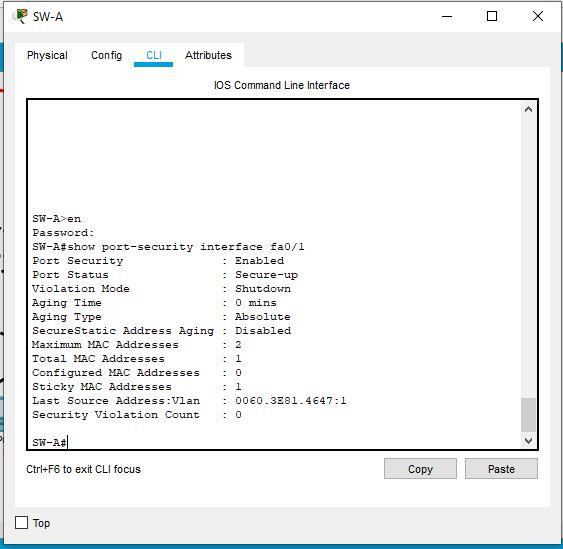Maximize the SW-A window
Viewport: 563px width, 549px height.
click(x=492, y=16)
